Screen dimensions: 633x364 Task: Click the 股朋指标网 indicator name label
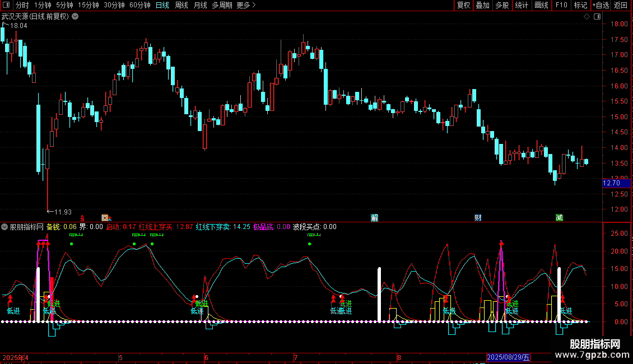tap(27, 227)
